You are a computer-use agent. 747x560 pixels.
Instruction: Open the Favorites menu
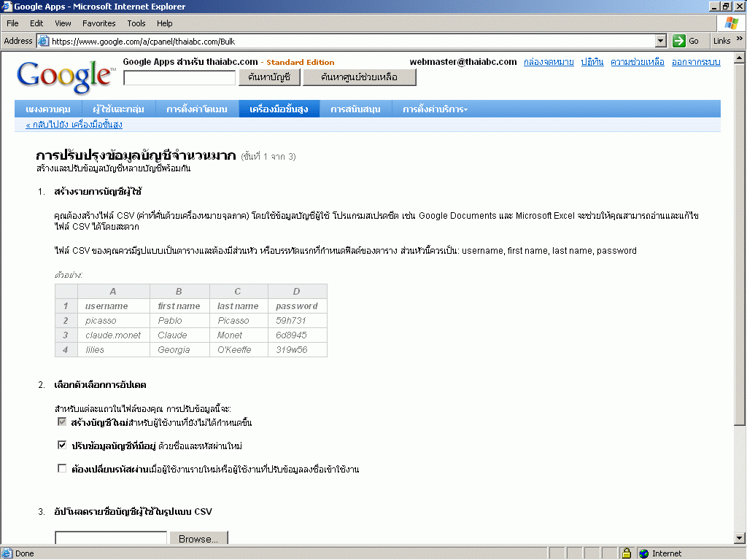[x=98, y=23]
